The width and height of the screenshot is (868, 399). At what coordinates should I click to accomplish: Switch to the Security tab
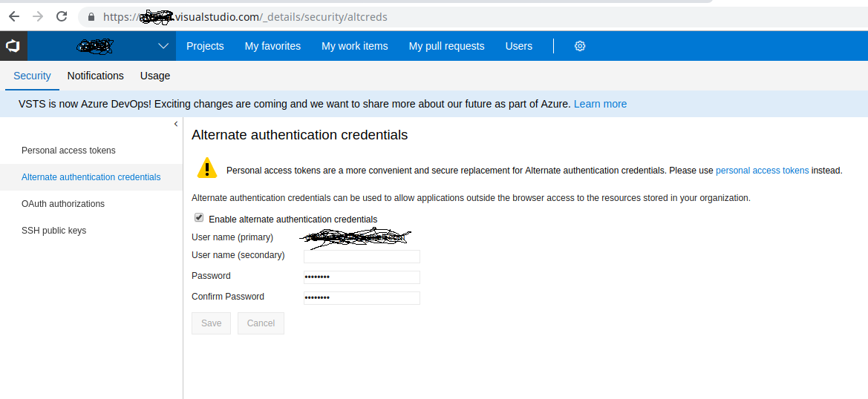tap(32, 76)
